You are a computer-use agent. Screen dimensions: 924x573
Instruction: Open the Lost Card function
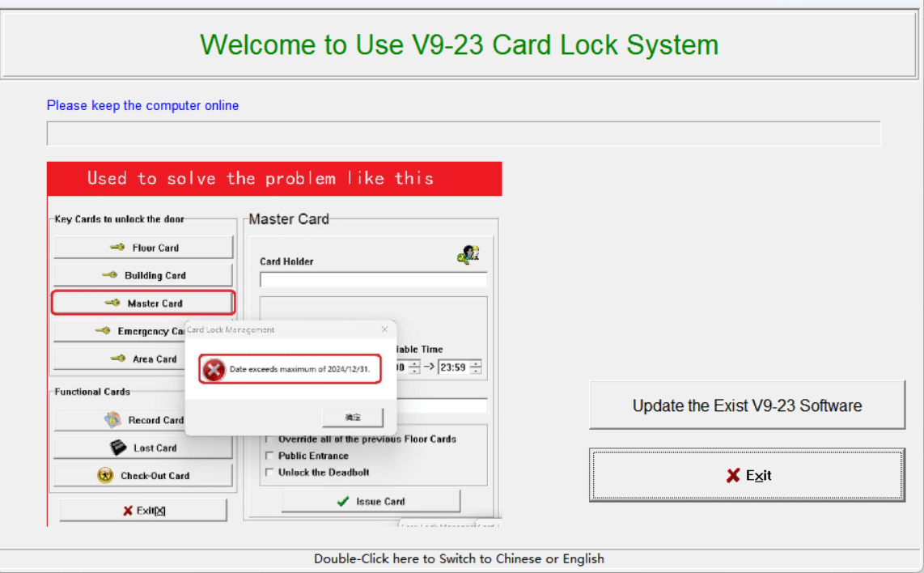pos(143,448)
